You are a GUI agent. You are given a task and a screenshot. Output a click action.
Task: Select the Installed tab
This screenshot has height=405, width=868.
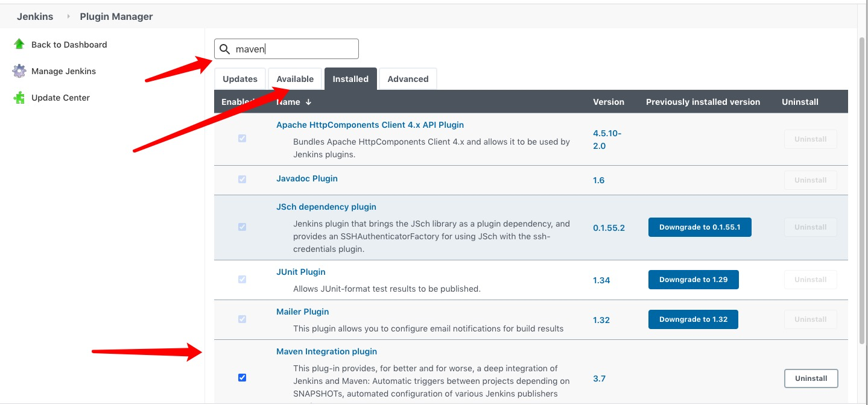point(350,79)
